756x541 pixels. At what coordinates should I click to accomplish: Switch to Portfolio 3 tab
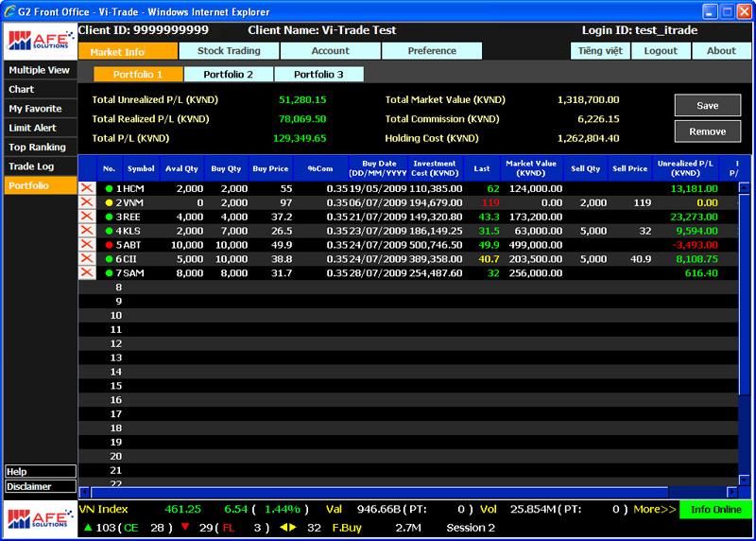point(318,75)
